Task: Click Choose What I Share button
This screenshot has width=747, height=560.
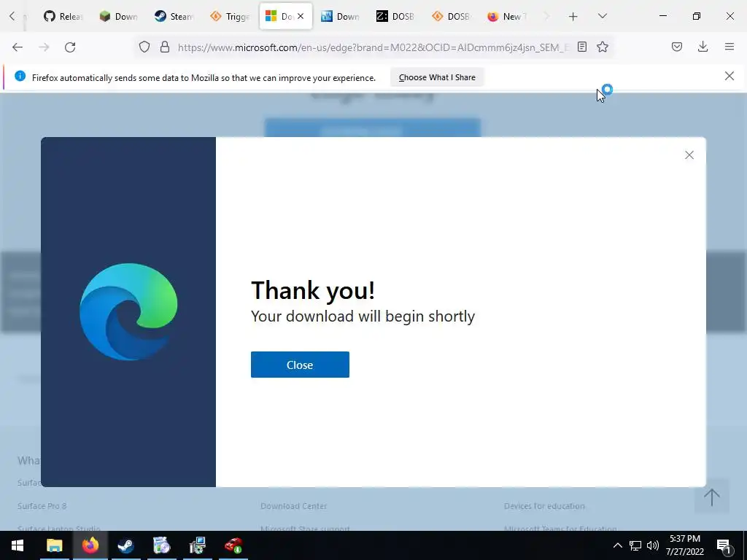Action: pos(437,77)
